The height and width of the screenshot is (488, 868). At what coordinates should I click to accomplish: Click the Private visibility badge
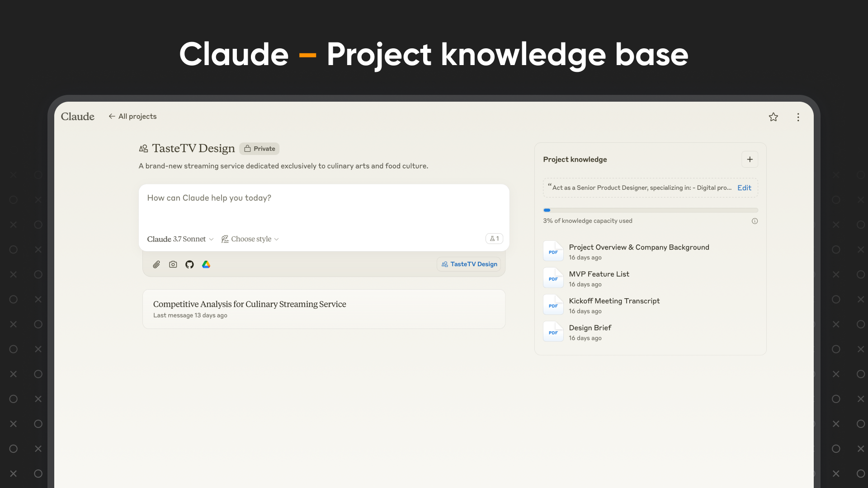[259, 149]
